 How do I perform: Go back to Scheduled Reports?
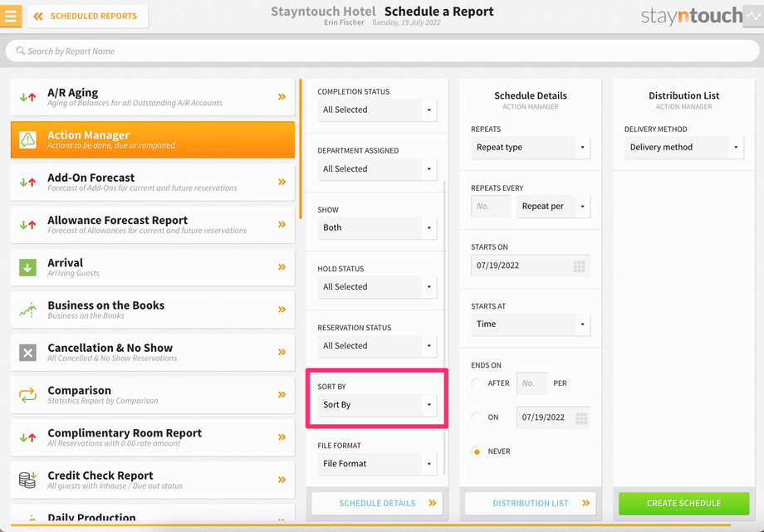(x=88, y=16)
